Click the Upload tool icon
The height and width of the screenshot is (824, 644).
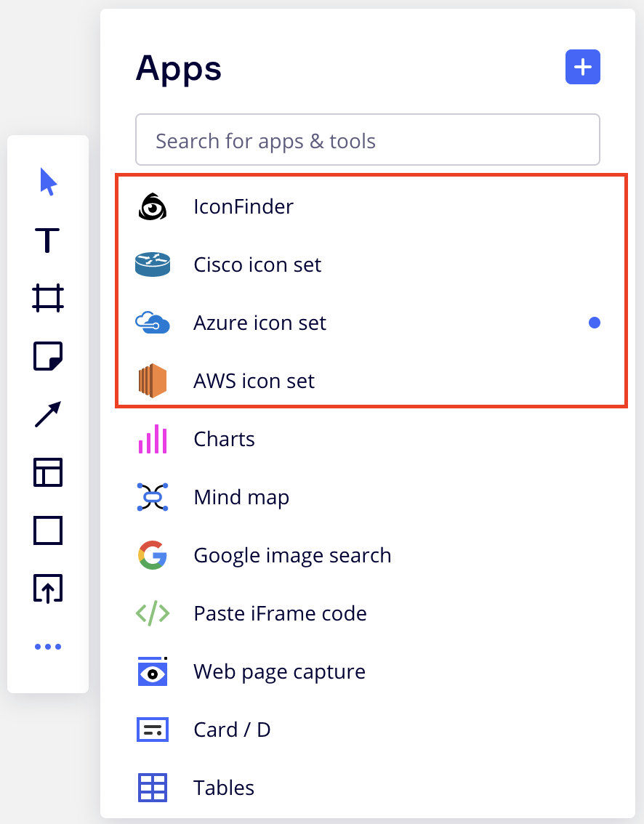pyautogui.click(x=48, y=589)
